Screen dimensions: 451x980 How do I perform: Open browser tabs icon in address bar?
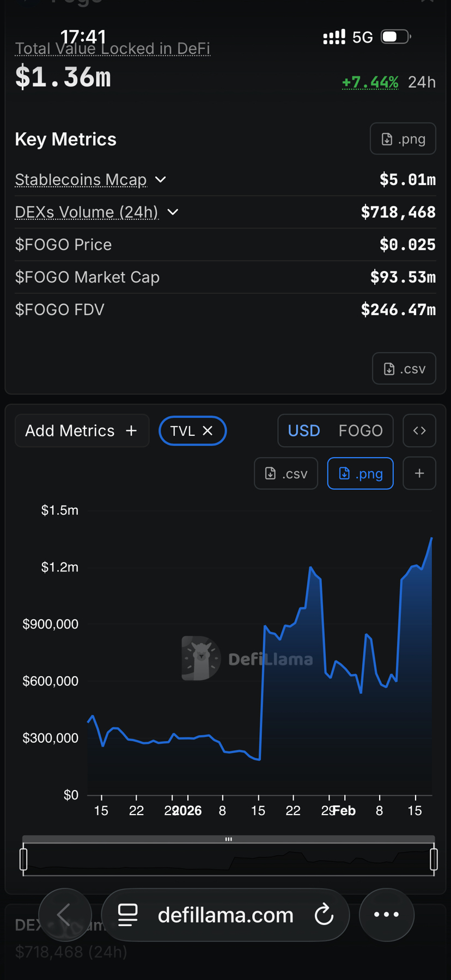[128, 915]
